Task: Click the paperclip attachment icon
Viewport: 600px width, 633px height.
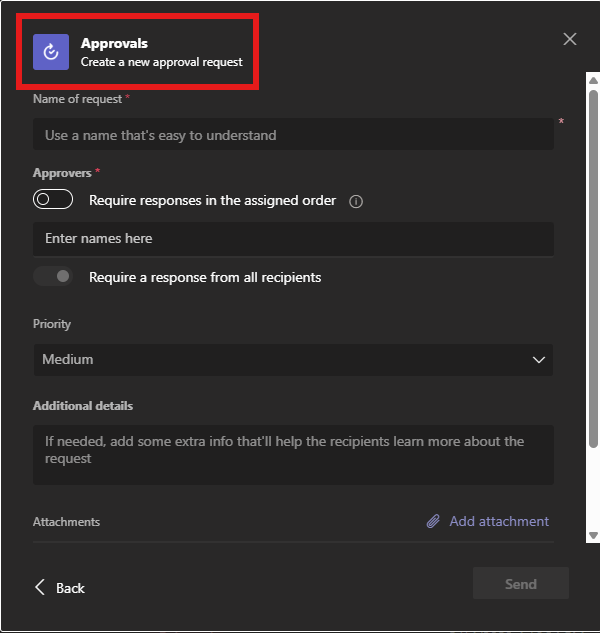Action: point(433,521)
